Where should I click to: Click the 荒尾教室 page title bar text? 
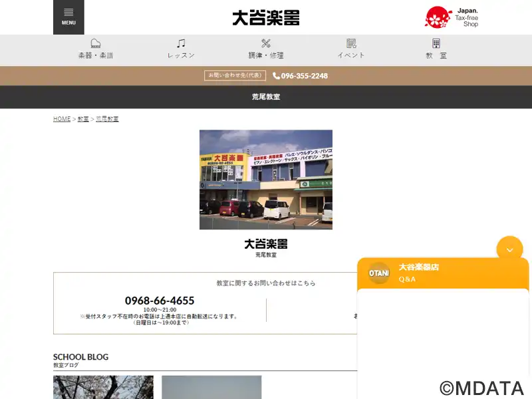tap(266, 96)
